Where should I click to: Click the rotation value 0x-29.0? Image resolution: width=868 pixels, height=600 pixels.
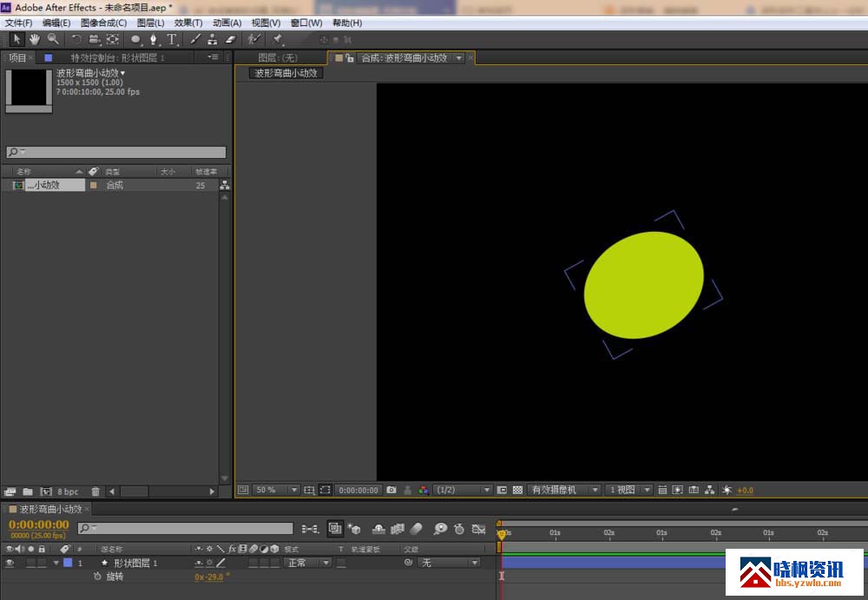[x=208, y=577]
